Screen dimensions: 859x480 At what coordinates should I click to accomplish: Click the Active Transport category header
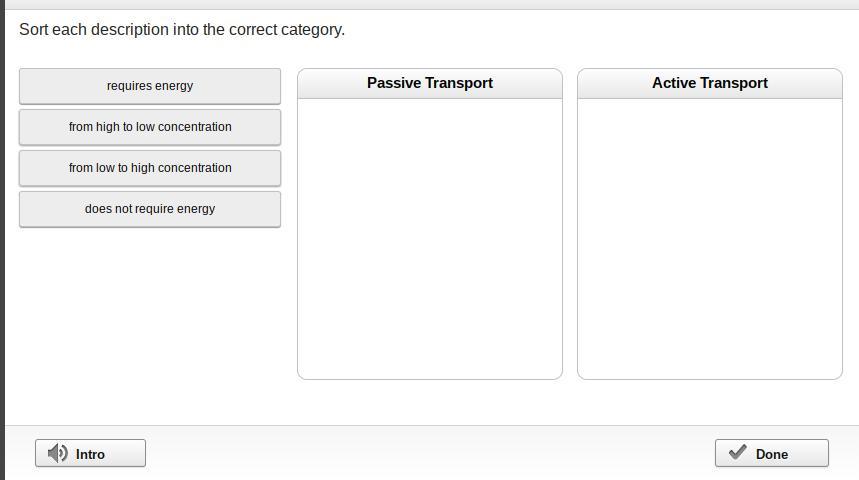point(710,83)
